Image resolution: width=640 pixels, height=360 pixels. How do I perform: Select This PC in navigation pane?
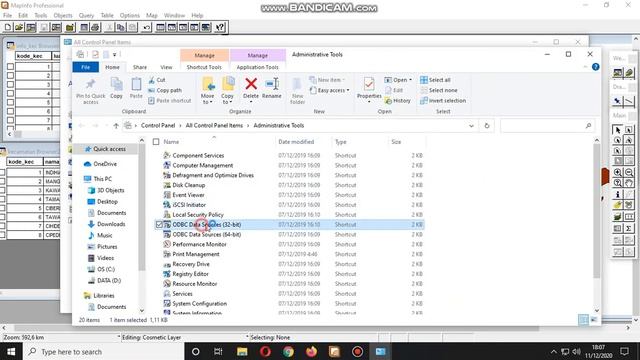[102, 179]
